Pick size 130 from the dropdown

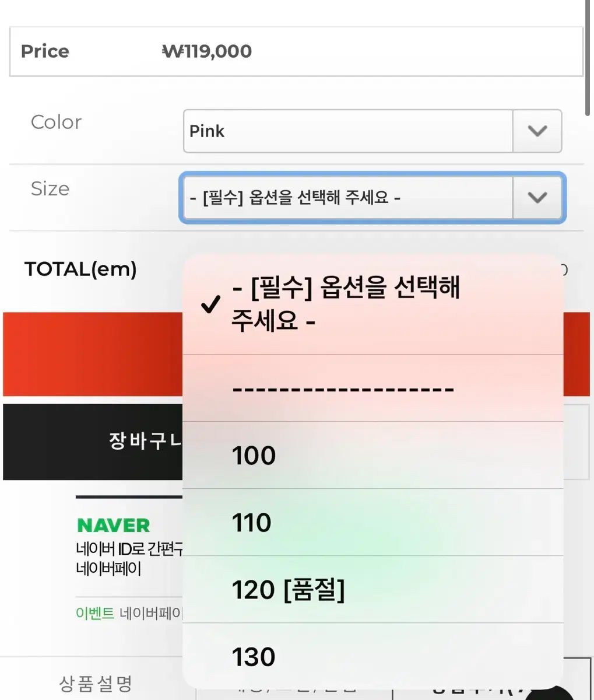click(373, 657)
